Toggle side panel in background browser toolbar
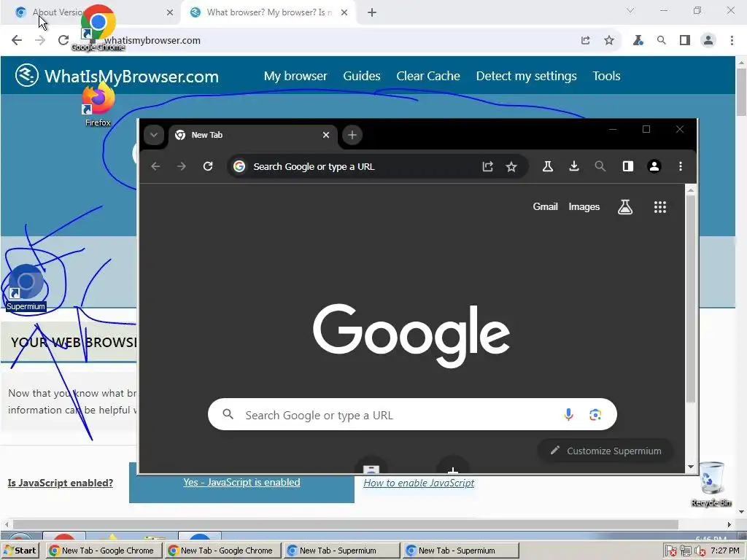The width and height of the screenshot is (747, 560). 684,41
